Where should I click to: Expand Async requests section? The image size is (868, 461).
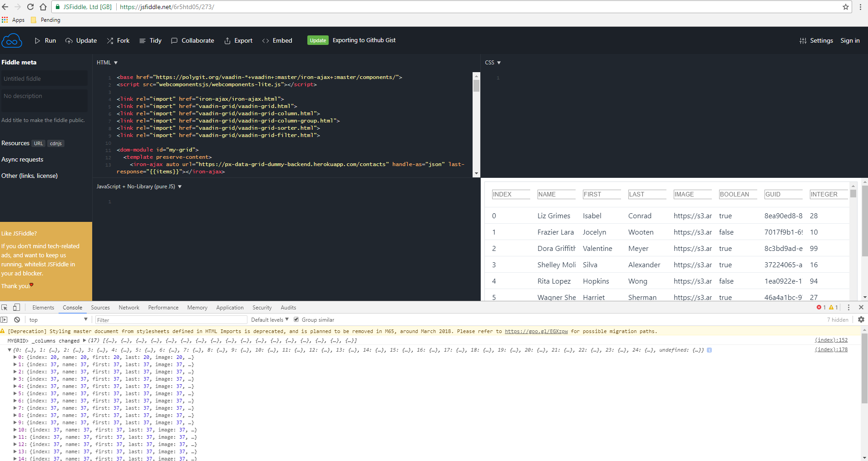point(22,159)
